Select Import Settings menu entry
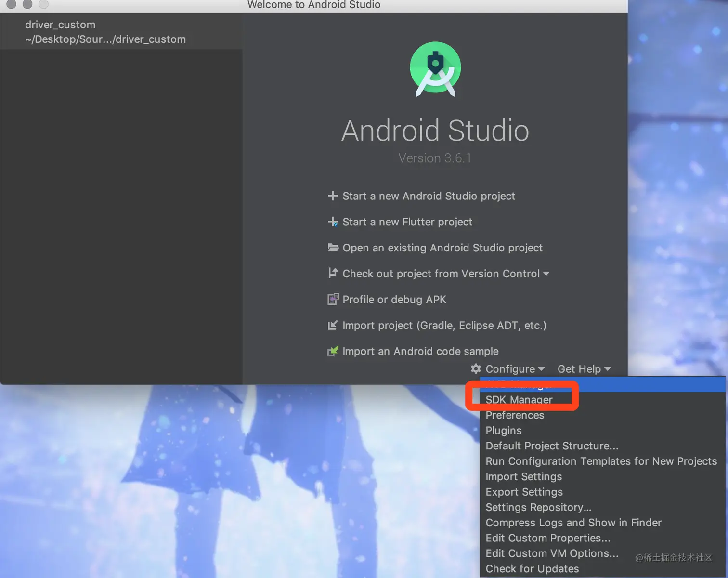This screenshot has width=728, height=578. point(603,476)
